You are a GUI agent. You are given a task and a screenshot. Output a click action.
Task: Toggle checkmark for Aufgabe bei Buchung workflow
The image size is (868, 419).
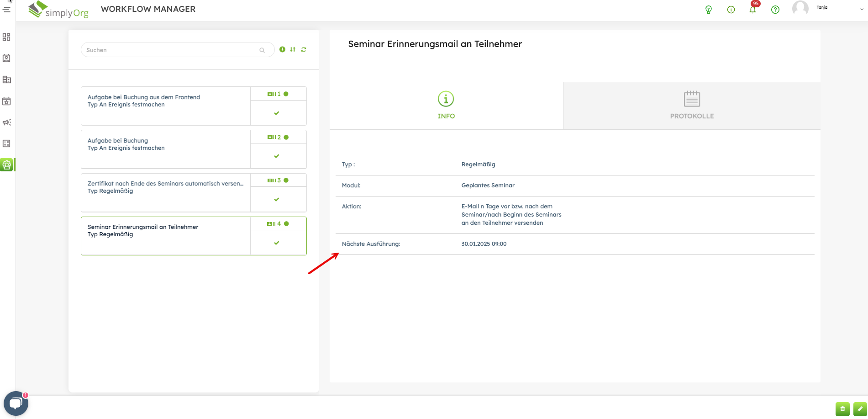(x=277, y=156)
